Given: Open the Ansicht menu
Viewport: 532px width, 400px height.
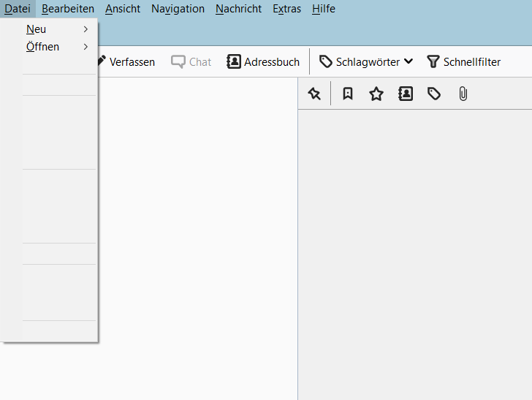Looking at the screenshot, I should [123, 9].
